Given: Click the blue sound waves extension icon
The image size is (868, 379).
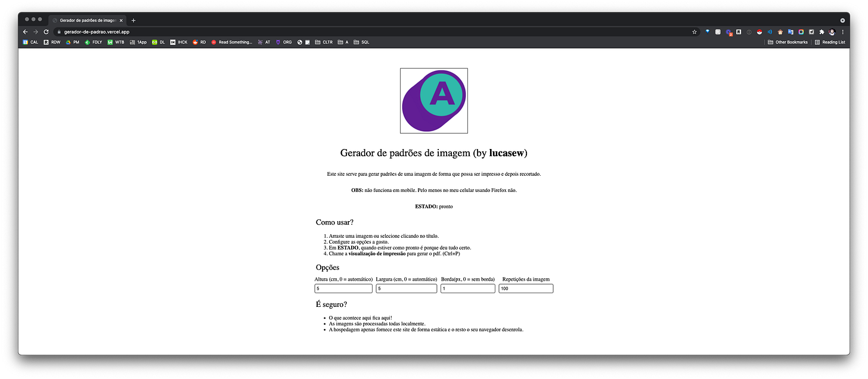Looking at the screenshot, I should pos(770,32).
